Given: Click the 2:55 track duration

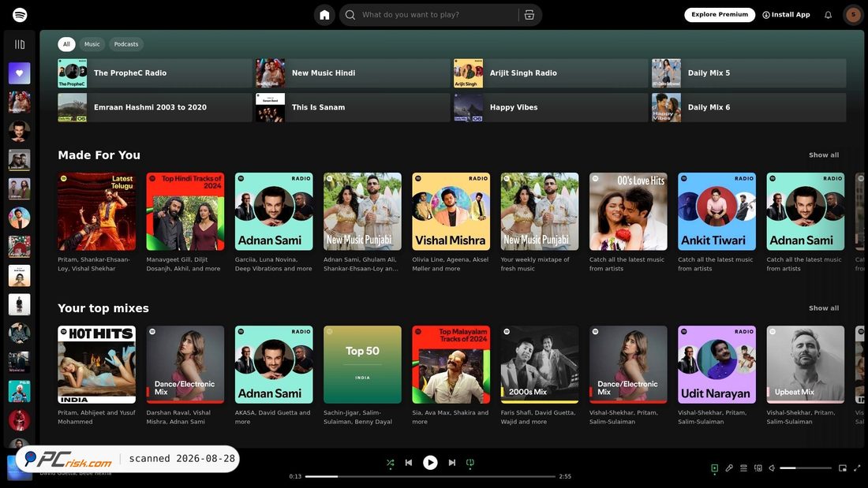Looking at the screenshot, I should 565,476.
